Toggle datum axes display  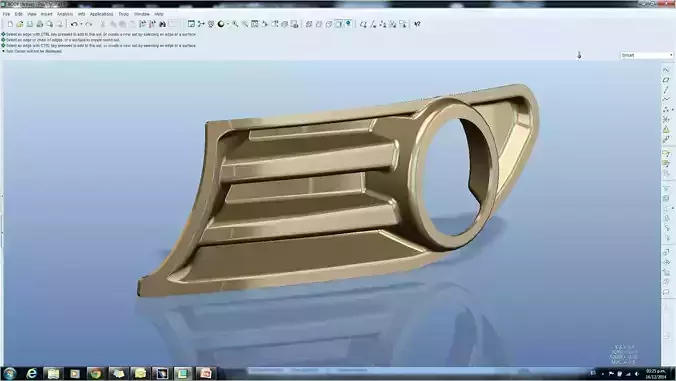coord(373,24)
